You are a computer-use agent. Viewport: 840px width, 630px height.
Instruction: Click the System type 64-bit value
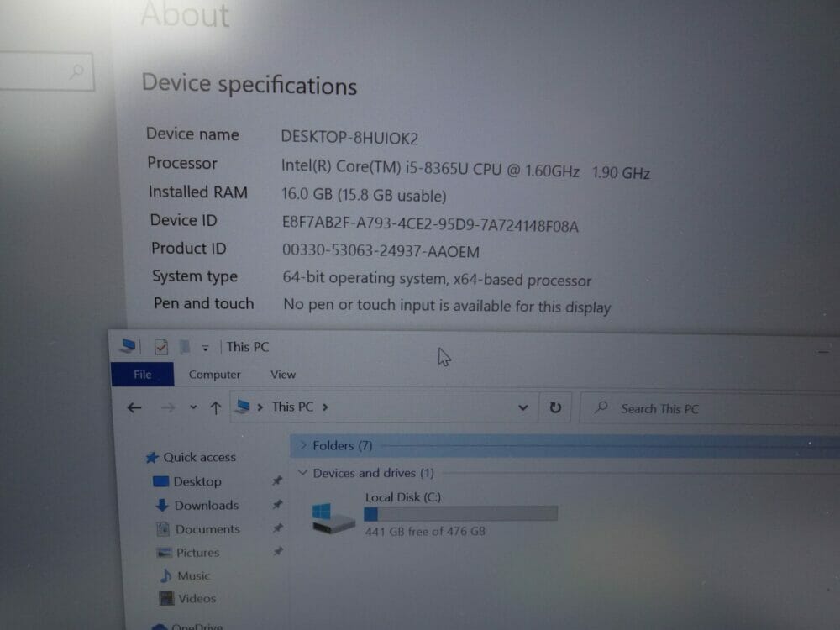click(437, 279)
